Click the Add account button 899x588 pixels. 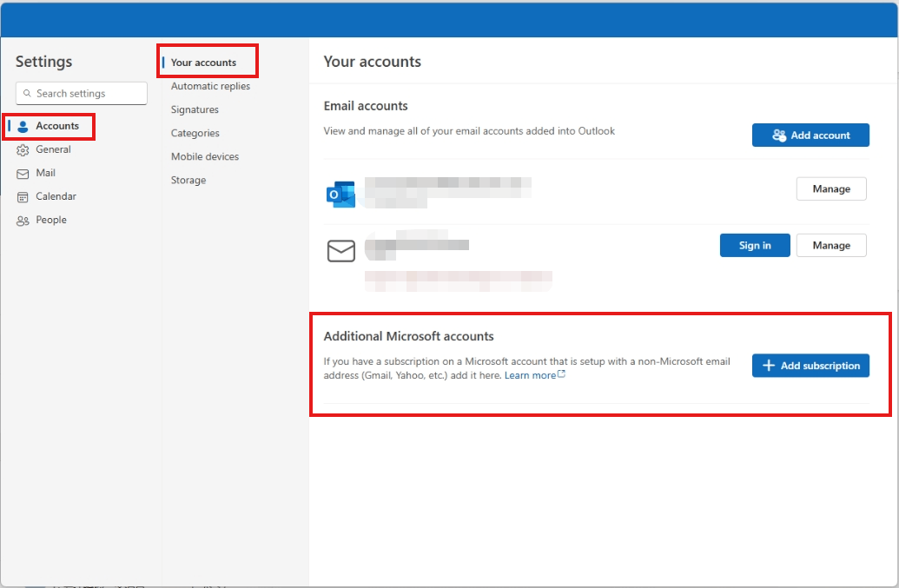coord(810,135)
